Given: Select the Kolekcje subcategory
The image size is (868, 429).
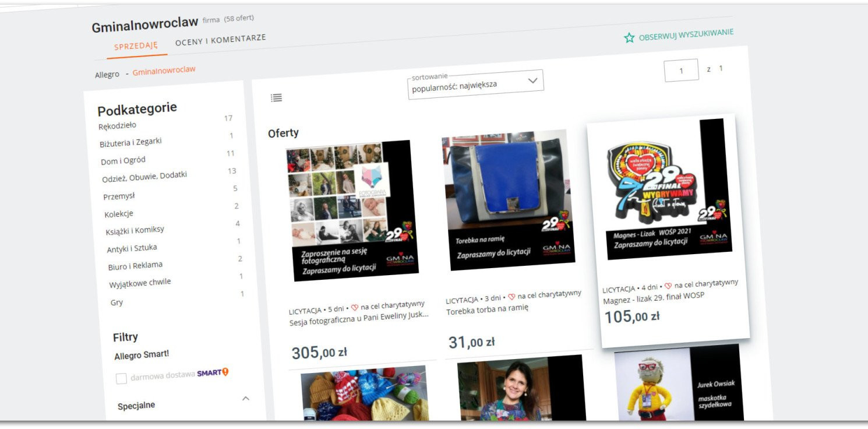Looking at the screenshot, I should (119, 214).
